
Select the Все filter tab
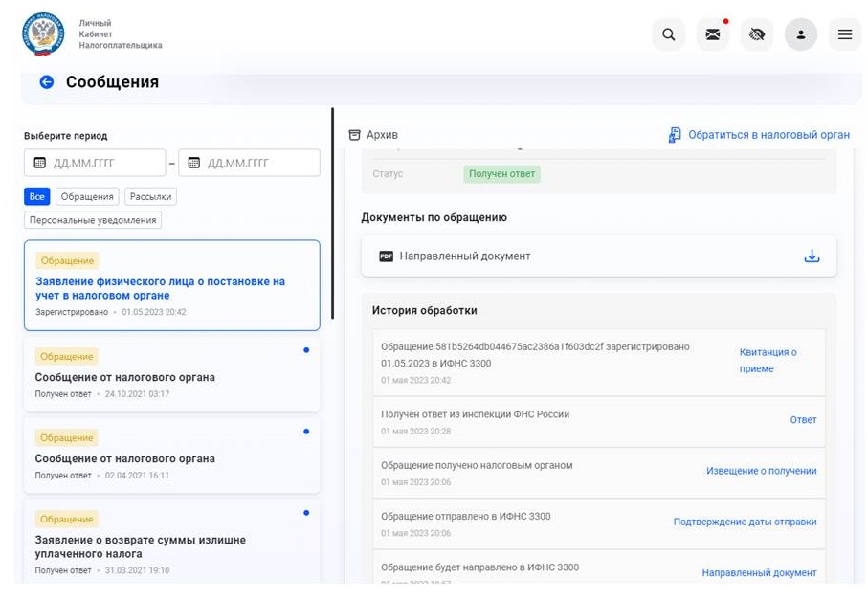36,196
